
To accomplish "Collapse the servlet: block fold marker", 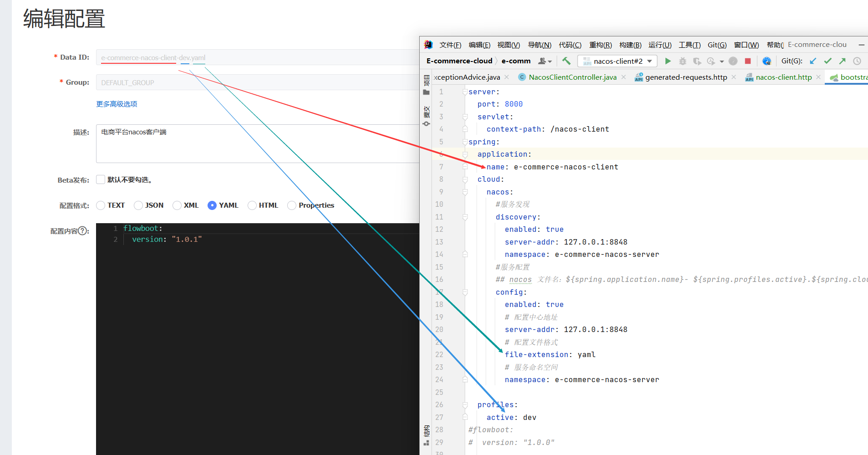I will click(465, 117).
